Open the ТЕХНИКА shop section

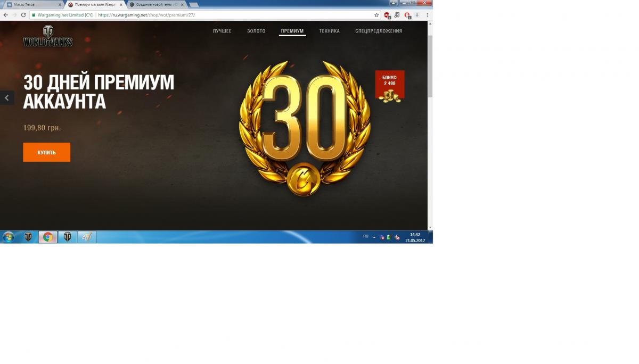tap(329, 31)
